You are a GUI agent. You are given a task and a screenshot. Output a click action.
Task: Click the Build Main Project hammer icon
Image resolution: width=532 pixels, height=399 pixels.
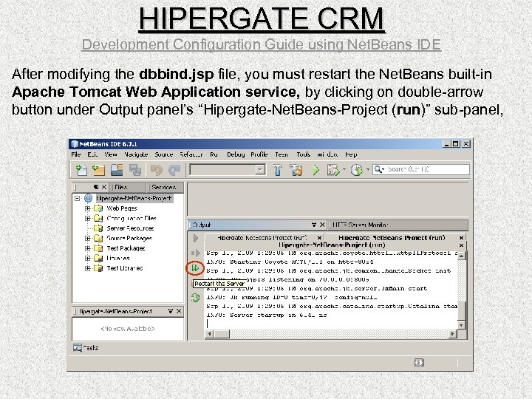[x=278, y=170]
